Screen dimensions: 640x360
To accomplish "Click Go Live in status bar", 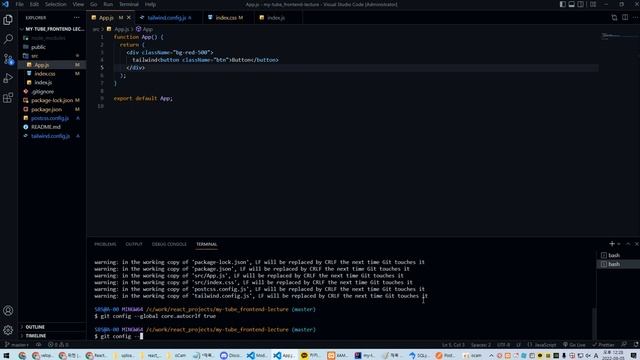I will pyautogui.click(x=574, y=345).
